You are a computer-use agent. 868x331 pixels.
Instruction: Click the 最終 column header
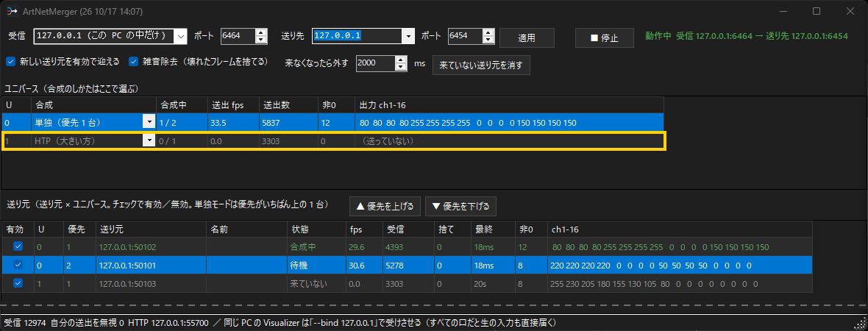pyautogui.click(x=492, y=229)
